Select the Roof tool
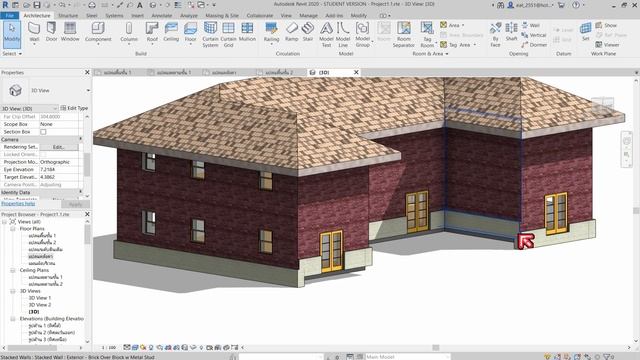The width and height of the screenshot is (640, 360). click(x=152, y=32)
